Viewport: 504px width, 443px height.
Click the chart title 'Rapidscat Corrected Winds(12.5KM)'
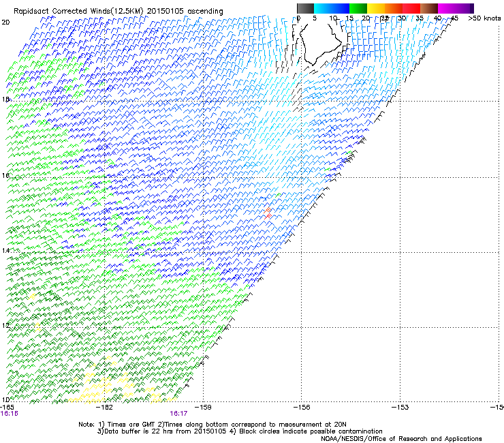(x=78, y=12)
